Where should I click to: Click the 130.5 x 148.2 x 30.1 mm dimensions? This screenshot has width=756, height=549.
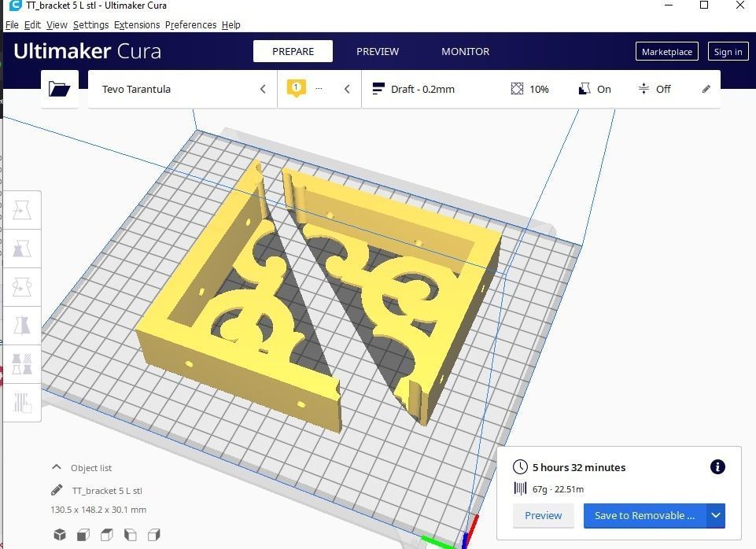98,510
